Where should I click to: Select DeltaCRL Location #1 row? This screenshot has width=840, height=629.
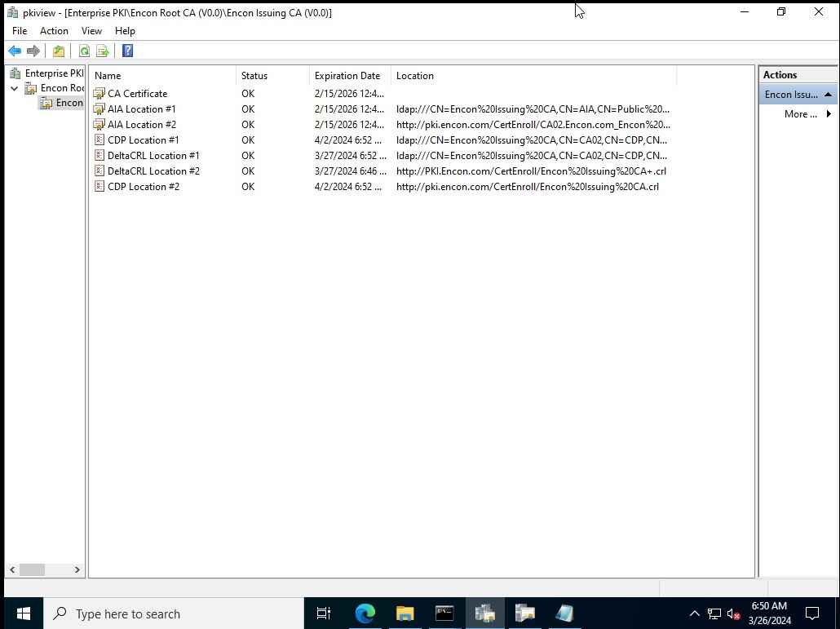153,155
